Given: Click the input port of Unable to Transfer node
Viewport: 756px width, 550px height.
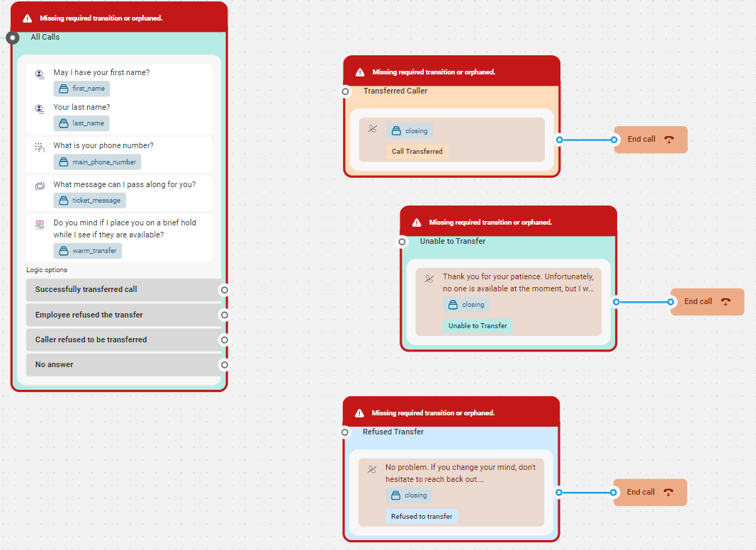Looking at the screenshot, I should pos(402,241).
